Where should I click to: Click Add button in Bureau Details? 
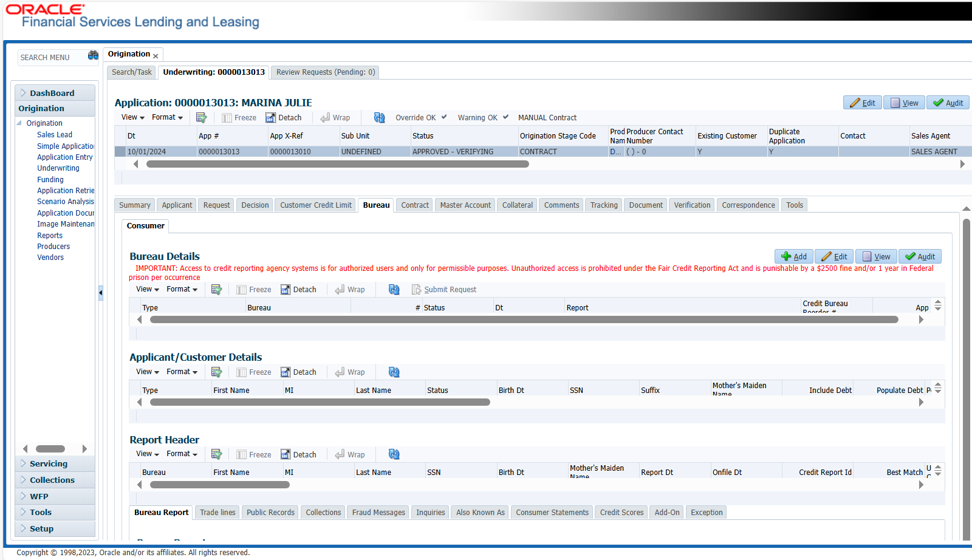click(794, 256)
